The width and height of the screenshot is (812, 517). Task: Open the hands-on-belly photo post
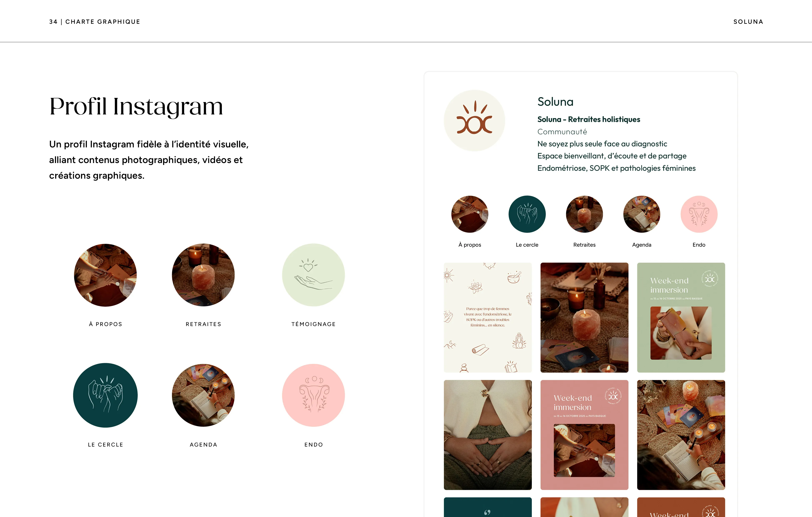pos(488,435)
